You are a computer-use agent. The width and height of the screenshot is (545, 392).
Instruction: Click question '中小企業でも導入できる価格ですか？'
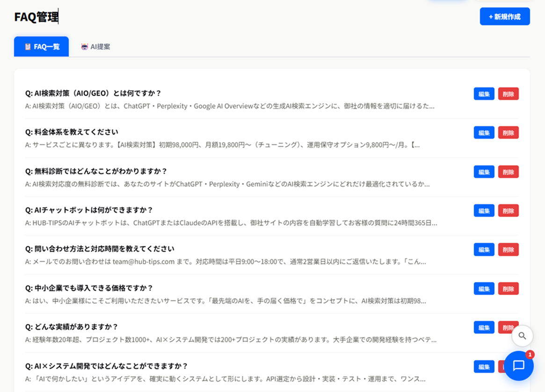[89, 288]
